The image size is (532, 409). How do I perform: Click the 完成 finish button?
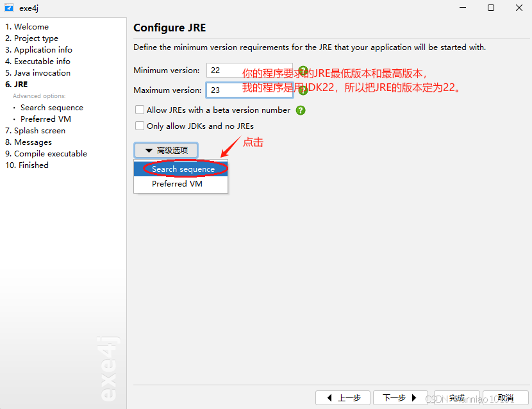[x=456, y=398]
